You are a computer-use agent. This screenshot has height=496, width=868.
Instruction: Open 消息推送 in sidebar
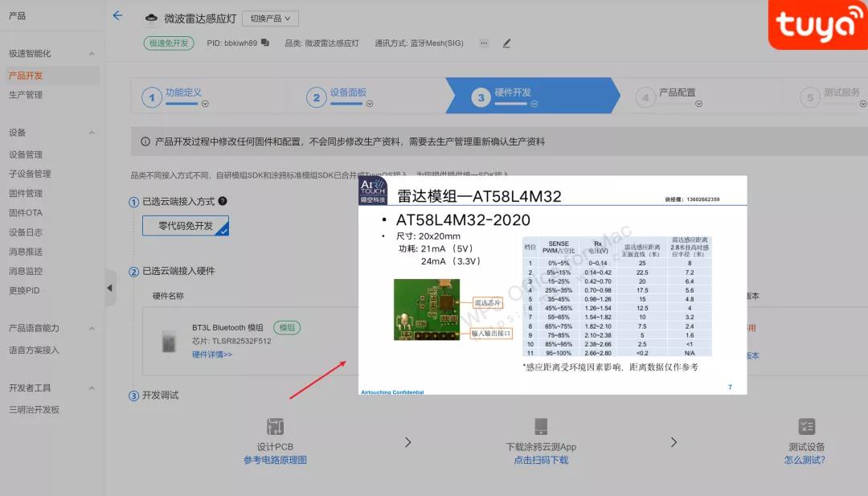point(26,252)
